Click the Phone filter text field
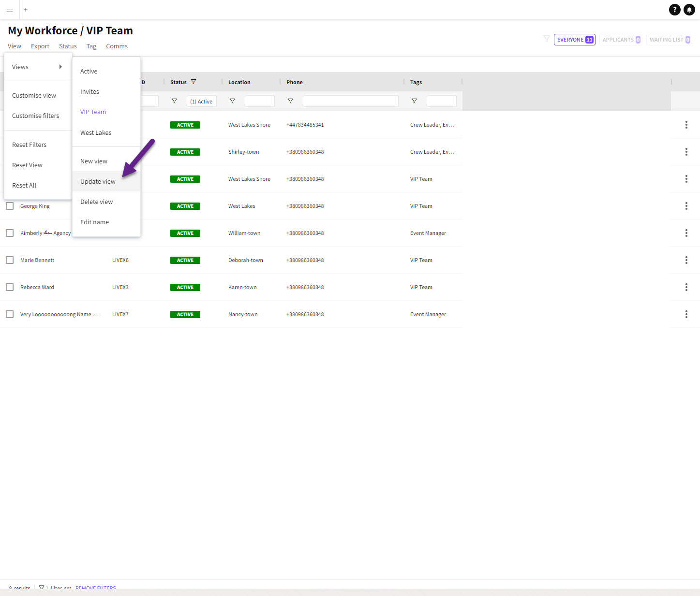The height and width of the screenshot is (596, 700). coord(350,101)
